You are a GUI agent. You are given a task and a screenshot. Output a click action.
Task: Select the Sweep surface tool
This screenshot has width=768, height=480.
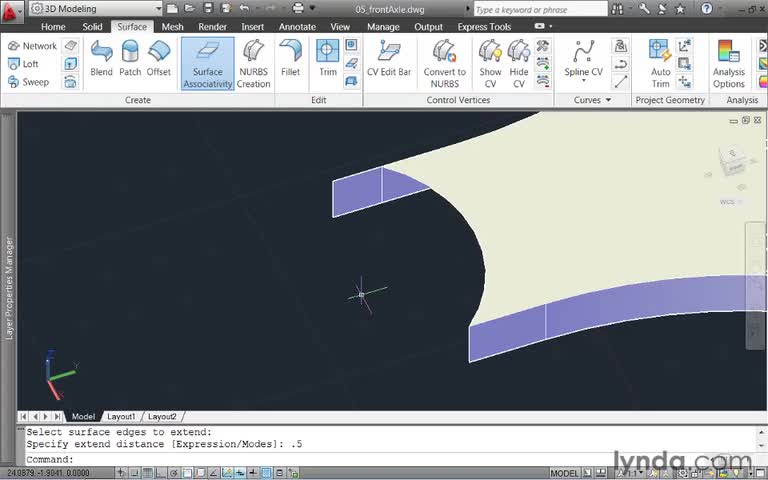tap(28, 82)
